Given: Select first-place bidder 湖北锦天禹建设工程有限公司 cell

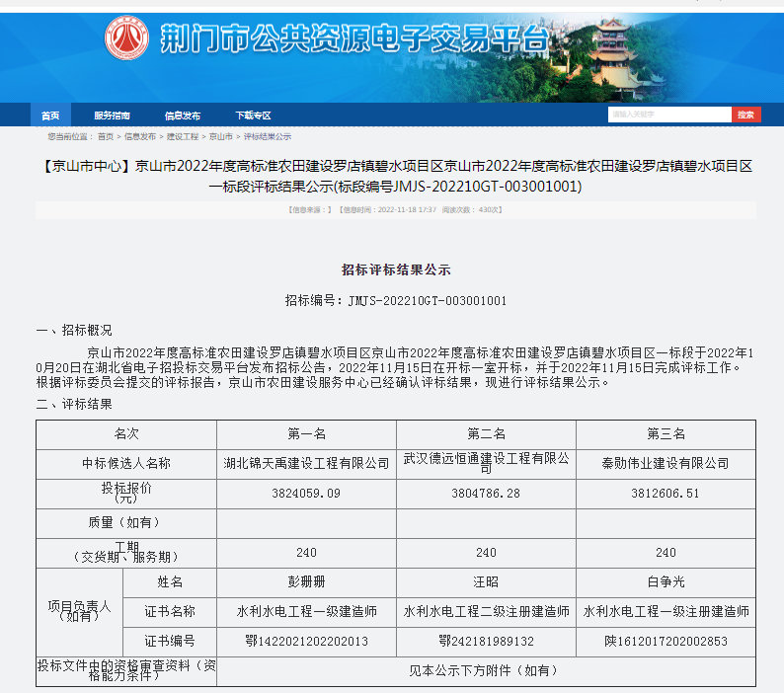Looking at the screenshot, I should coord(306,463).
